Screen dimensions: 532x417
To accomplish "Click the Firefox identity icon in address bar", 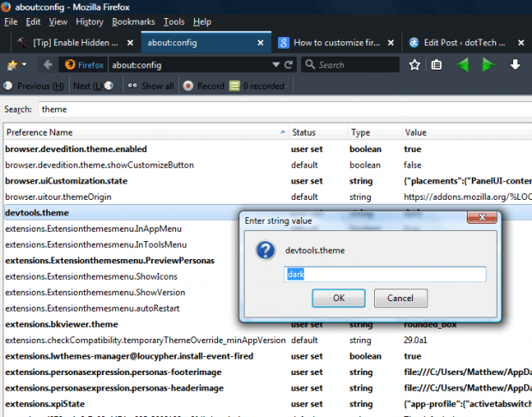I will (84, 65).
